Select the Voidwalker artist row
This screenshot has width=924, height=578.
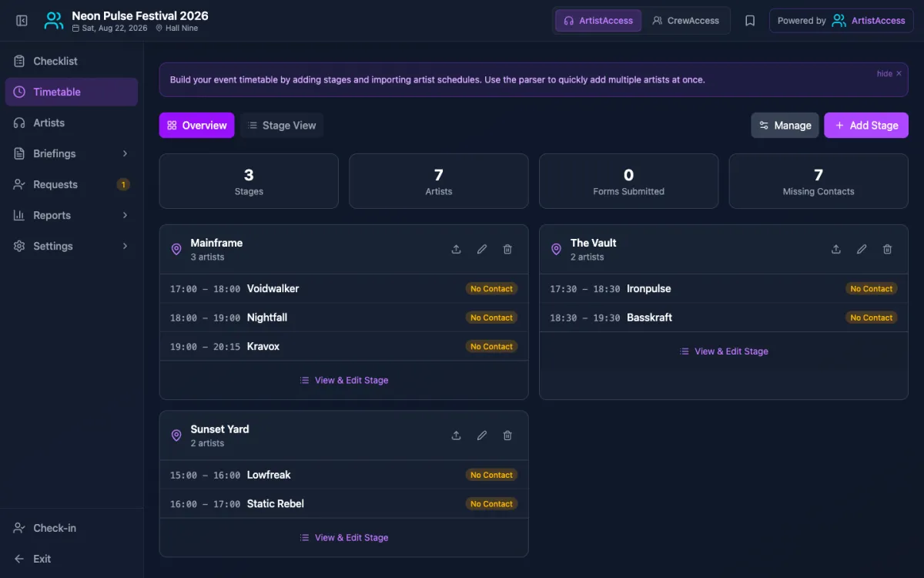(343, 289)
